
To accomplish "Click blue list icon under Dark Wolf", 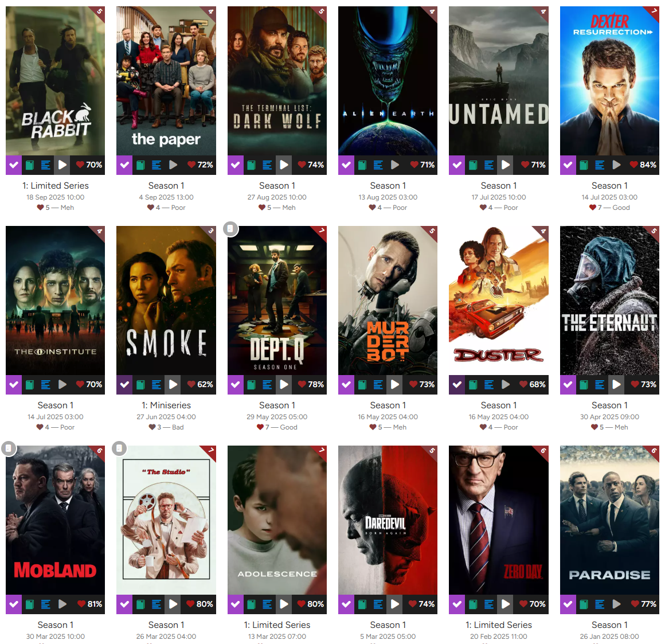I will pyautogui.click(x=267, y=165).
